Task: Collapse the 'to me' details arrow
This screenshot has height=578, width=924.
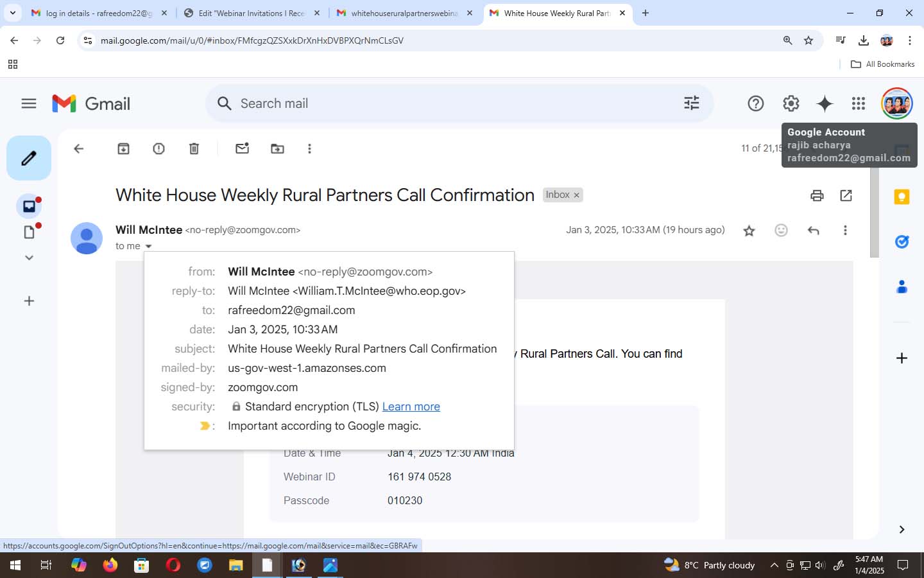Action: click(x=148, y=247)
